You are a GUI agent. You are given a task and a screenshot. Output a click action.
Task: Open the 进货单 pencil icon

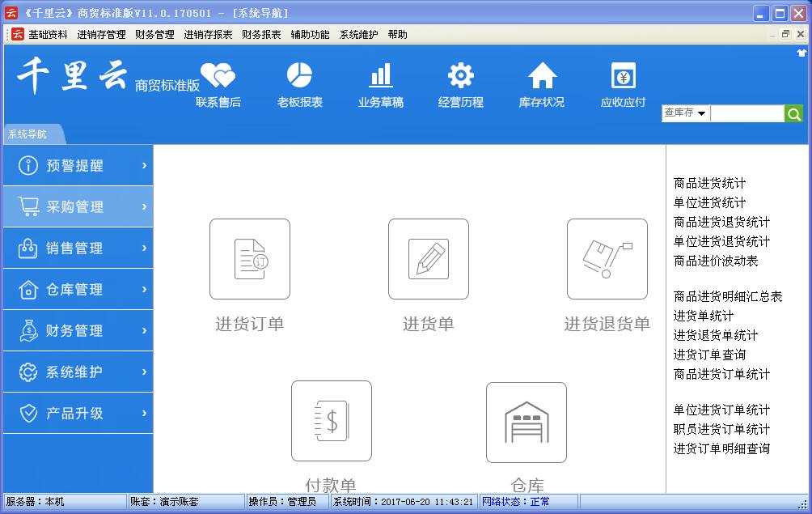click(429, 259)
